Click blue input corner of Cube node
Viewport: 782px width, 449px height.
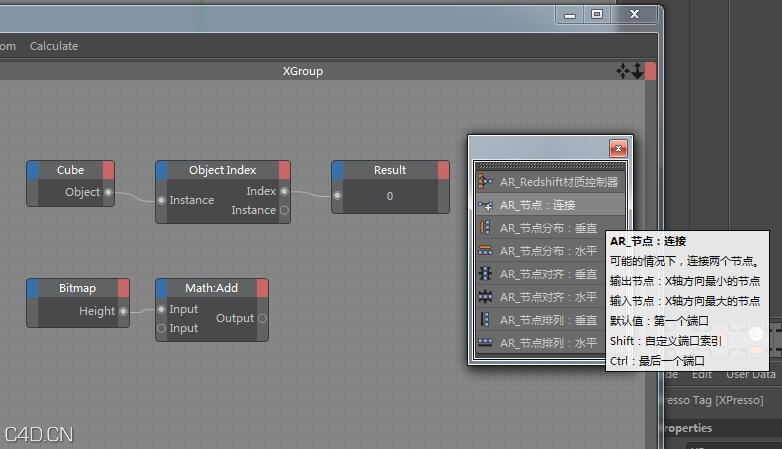tap(33, 170)
